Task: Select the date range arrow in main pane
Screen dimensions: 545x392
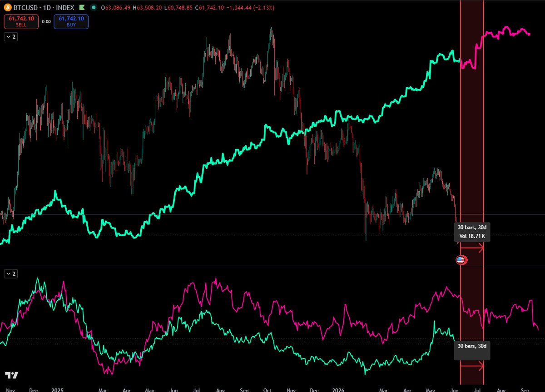Action: tap(472, 248)
